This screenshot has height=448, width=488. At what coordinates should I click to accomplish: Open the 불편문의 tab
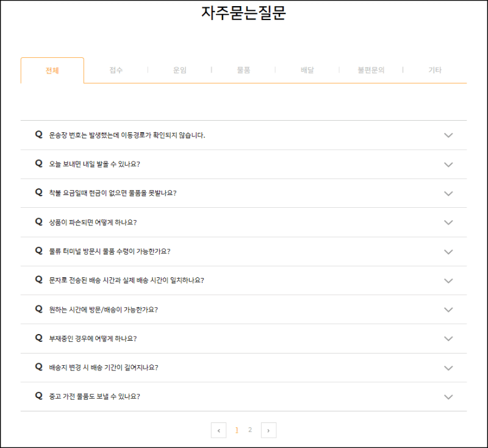(x=372, y=70)
